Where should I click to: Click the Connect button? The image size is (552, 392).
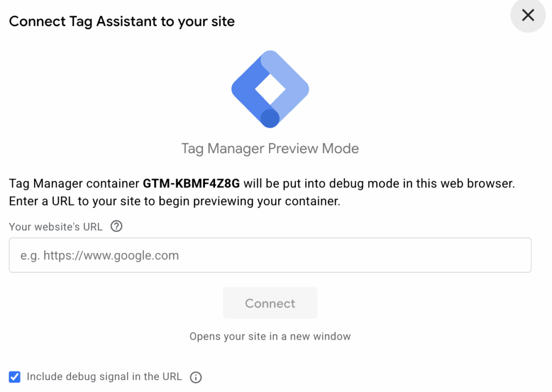click(x=270, y=303)
